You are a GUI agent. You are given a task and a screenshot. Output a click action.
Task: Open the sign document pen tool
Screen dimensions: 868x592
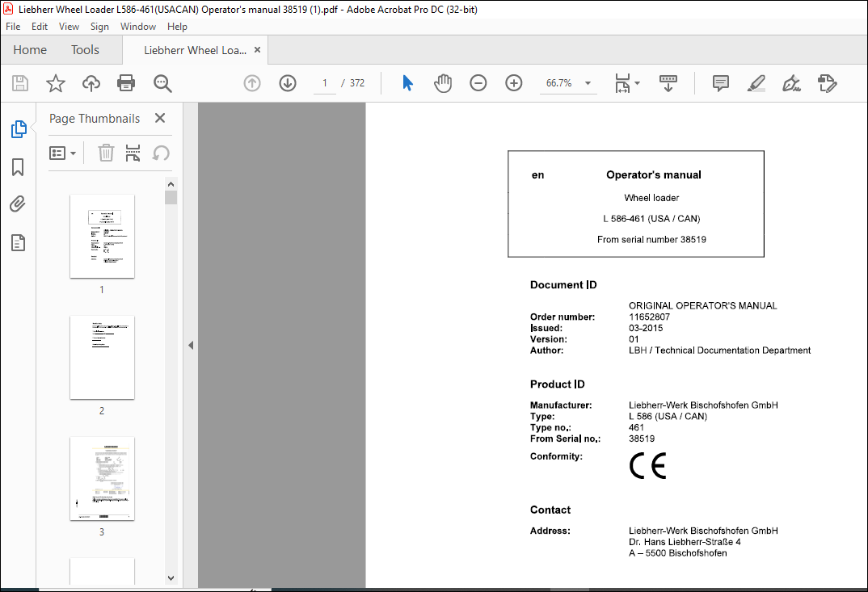[x=791, y=83]
